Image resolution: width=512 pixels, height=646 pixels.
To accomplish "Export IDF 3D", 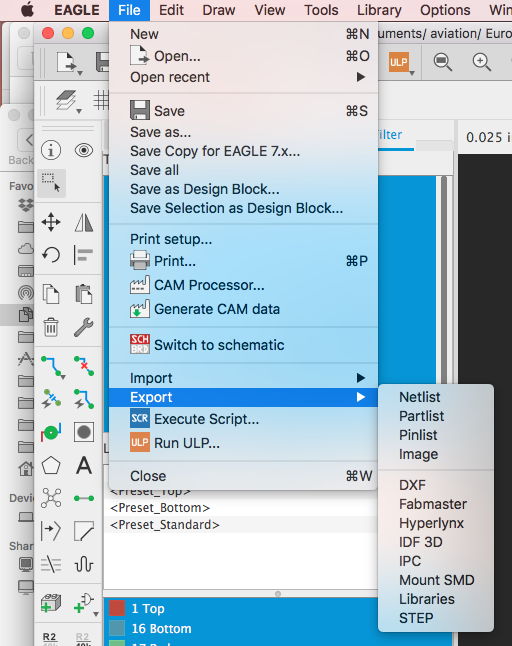I will pyautogui.click(x=436, y=542).
